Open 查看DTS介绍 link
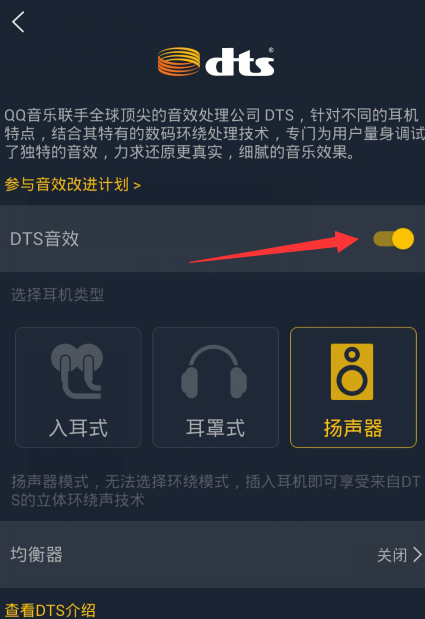The width and height of the screenshot is (425, 619). (x=50, y=610)
